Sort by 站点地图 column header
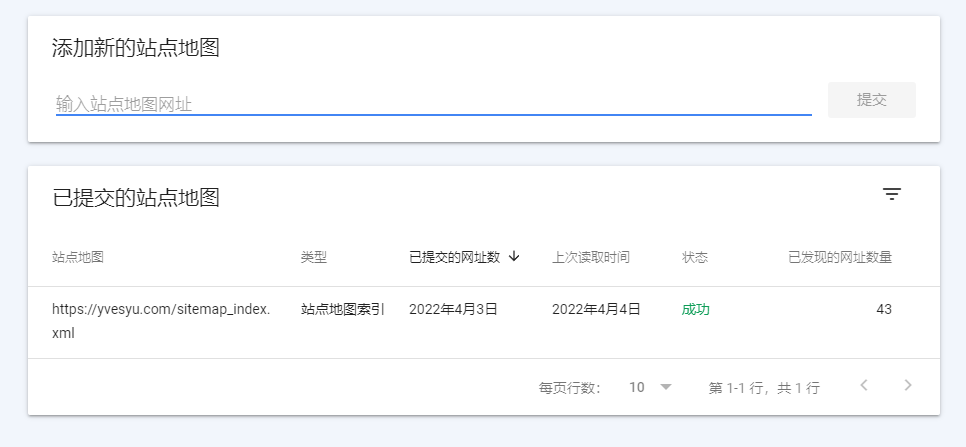This screenshot has height=447, width=966. coord(78,257)
